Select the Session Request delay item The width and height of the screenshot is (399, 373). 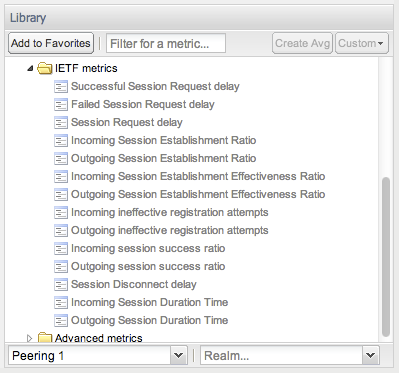[127, 122]
